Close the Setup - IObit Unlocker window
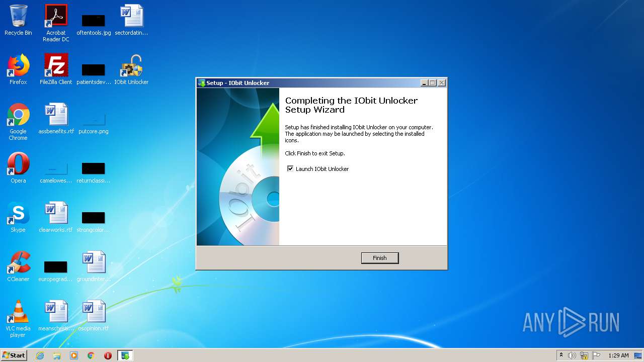This screenshot has height=362, width=644. (x=442, y=83)
